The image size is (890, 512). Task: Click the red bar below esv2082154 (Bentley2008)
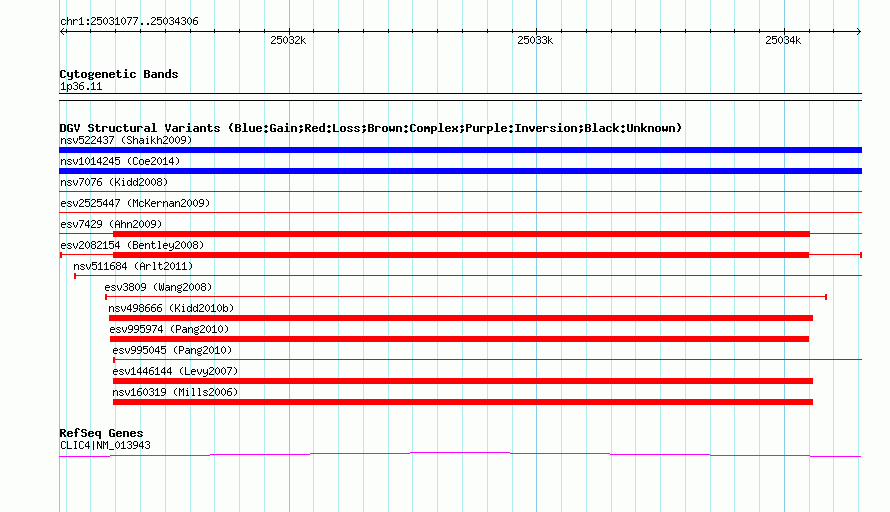pyautogui.click(x=461, y=255)
